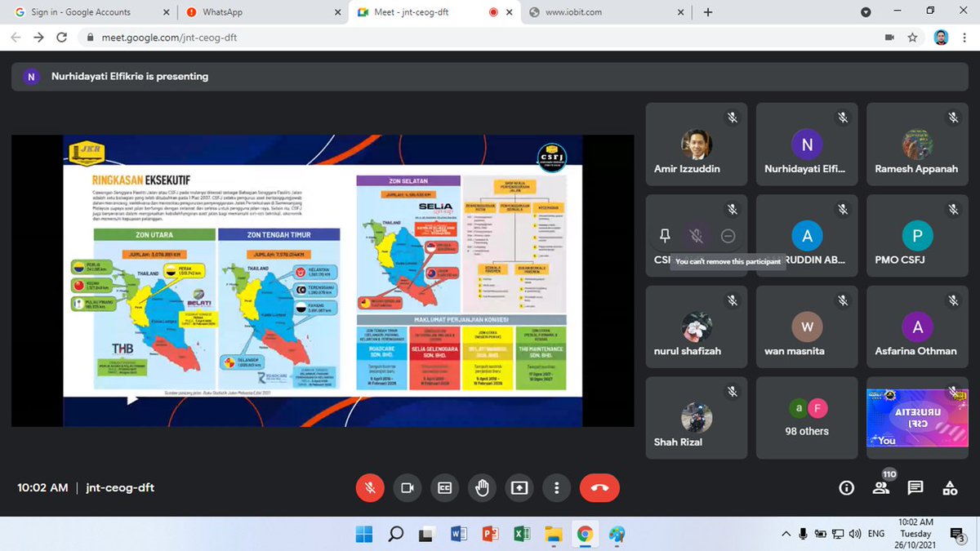Open Chrome tab search dropdown

866,12
